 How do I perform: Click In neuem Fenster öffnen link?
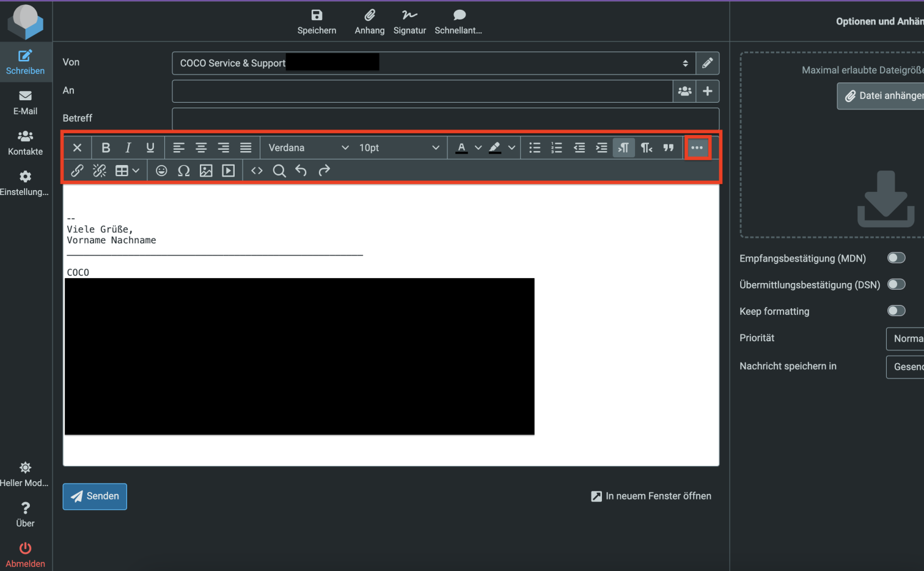point(651,496)
